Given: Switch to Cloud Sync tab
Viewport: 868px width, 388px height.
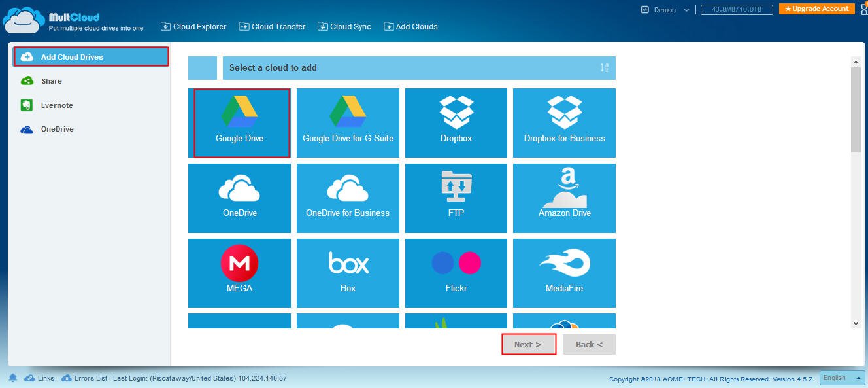Looking at the screenshot, I should [x=344, y=27].
